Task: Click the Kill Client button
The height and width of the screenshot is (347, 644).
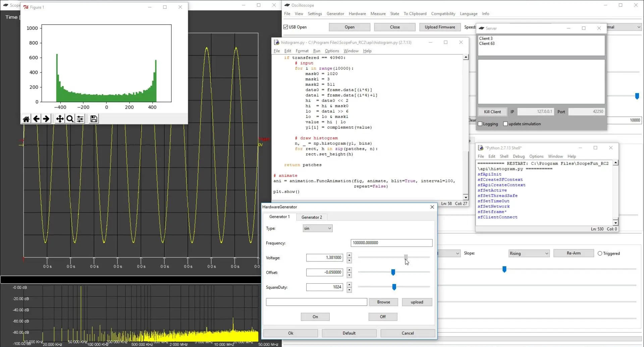Action: (x=492, y=112)
